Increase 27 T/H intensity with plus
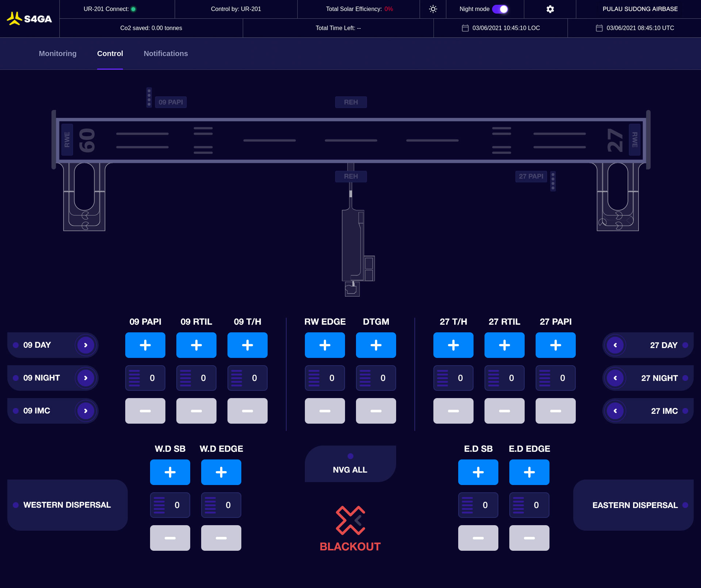 (453, 345)
